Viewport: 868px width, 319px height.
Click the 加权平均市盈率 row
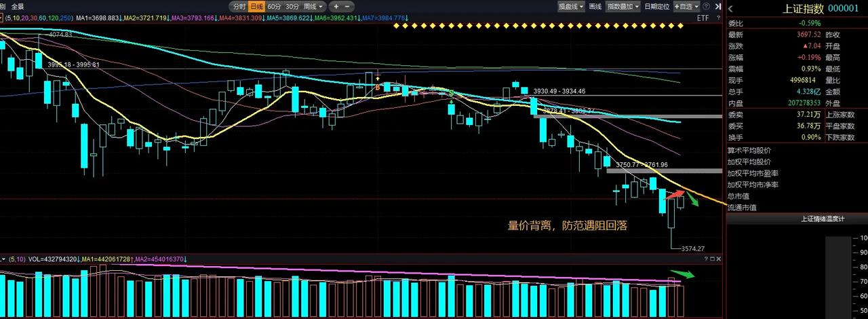point(753,173)
